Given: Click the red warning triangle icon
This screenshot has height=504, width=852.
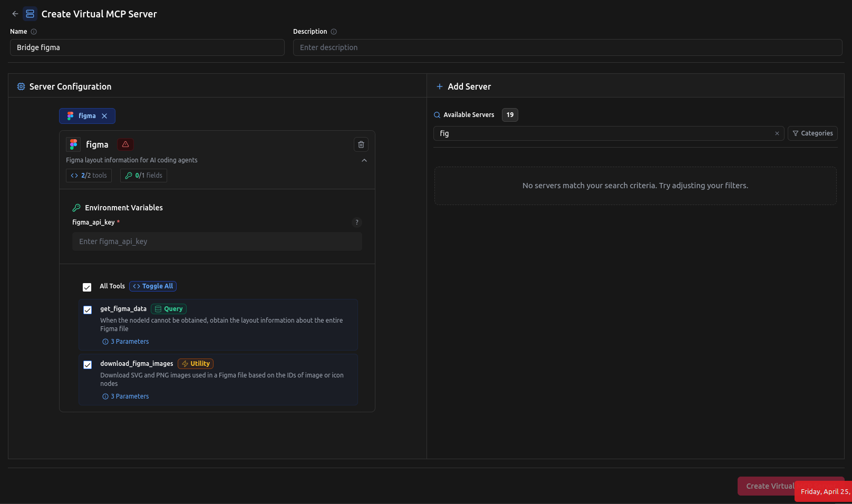Looking at the screenshot, I should coord(125,144).
